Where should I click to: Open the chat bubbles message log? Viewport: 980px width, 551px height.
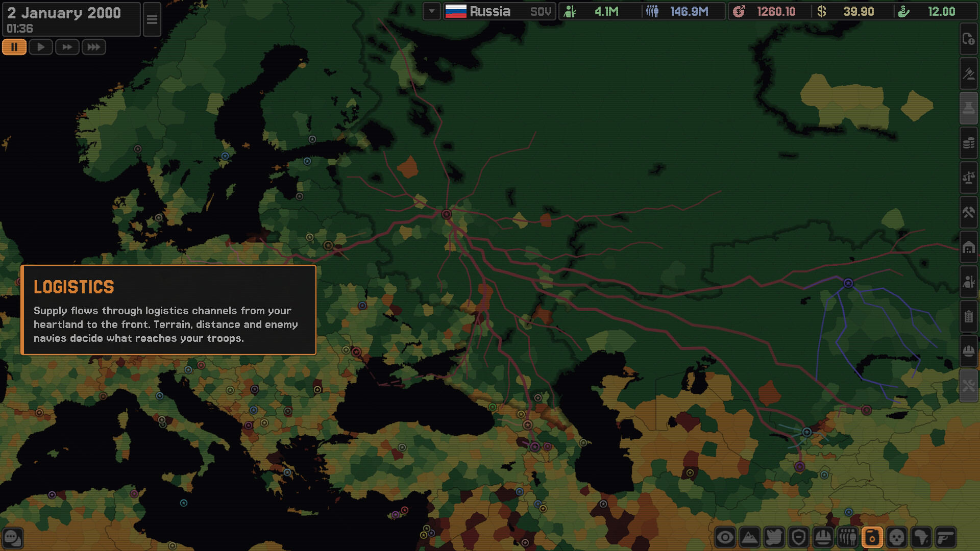(x=13, y=538)
